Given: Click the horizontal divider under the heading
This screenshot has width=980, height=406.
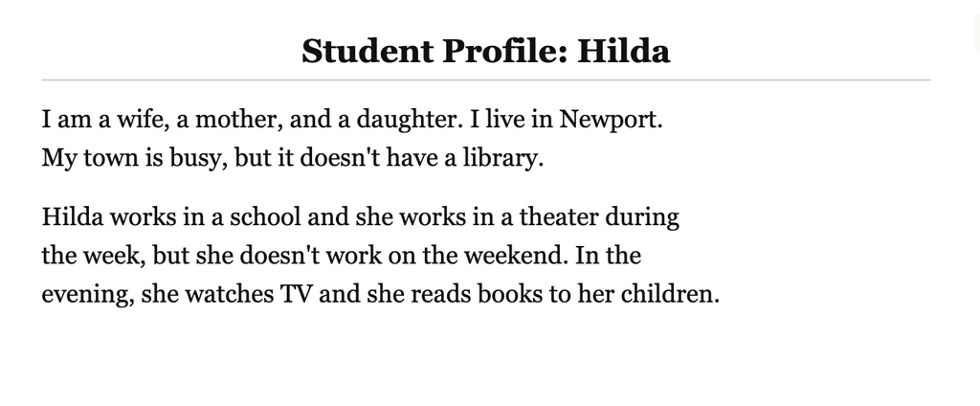Looking at the screenshot, I should pos(485,80).
